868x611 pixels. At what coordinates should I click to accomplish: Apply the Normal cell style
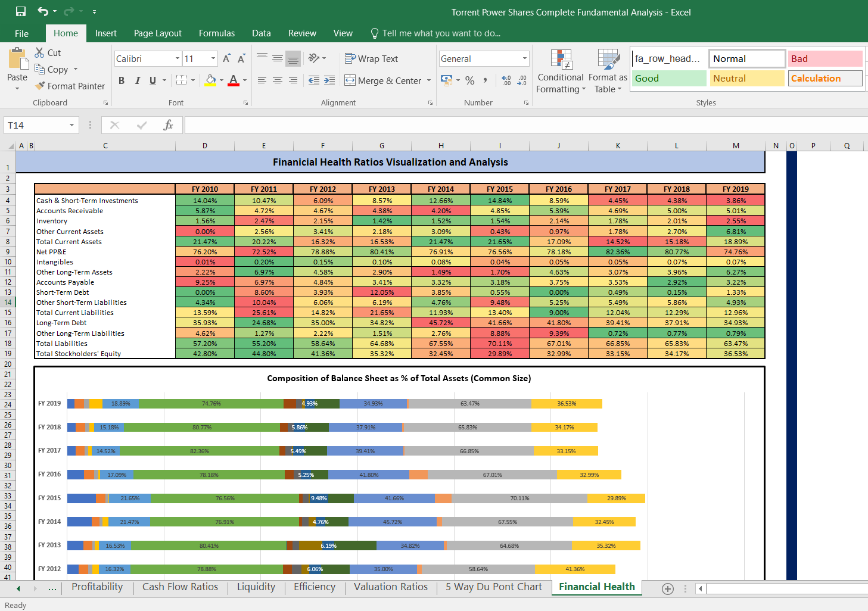pyautogui.click(x=747, y=58)
